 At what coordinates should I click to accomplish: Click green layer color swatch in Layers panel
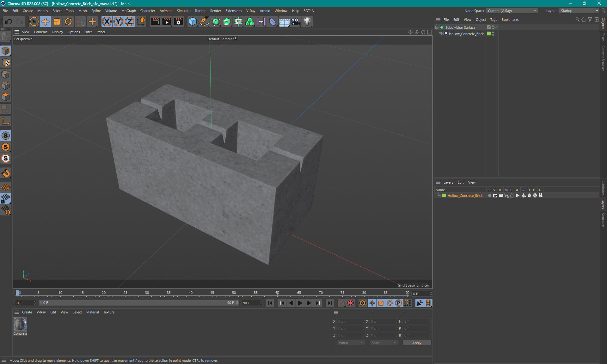(x=444, y=196)
